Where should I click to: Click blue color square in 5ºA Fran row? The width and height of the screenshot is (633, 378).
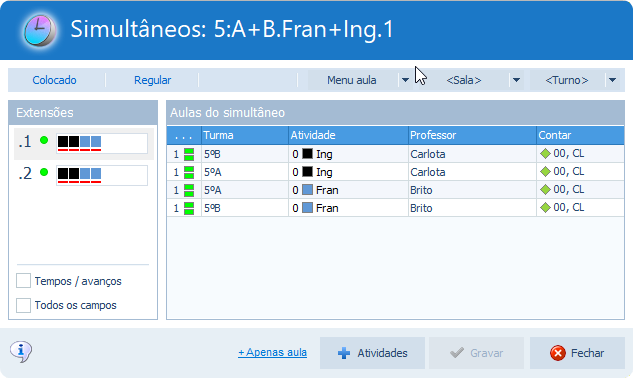tap(308, 189)
